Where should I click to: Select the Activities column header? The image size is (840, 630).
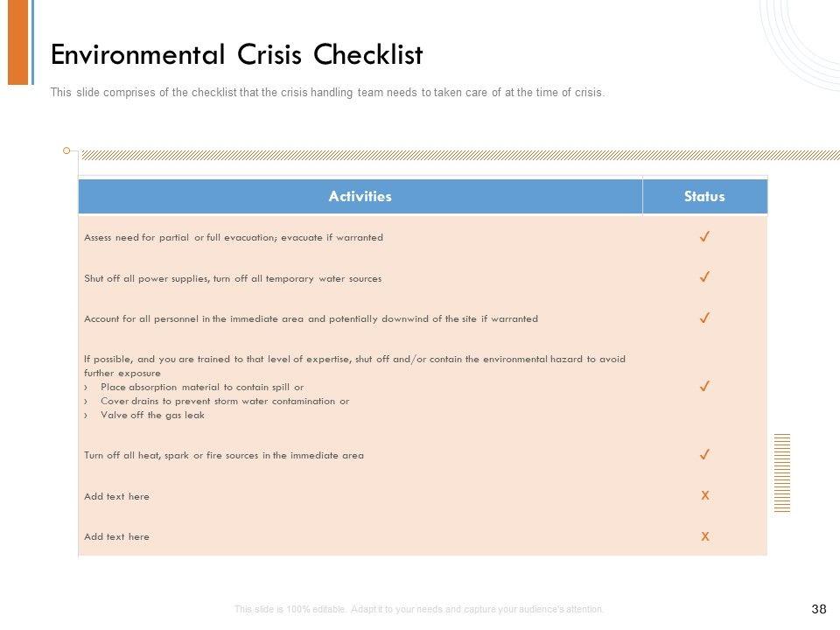tap(360, 197)
